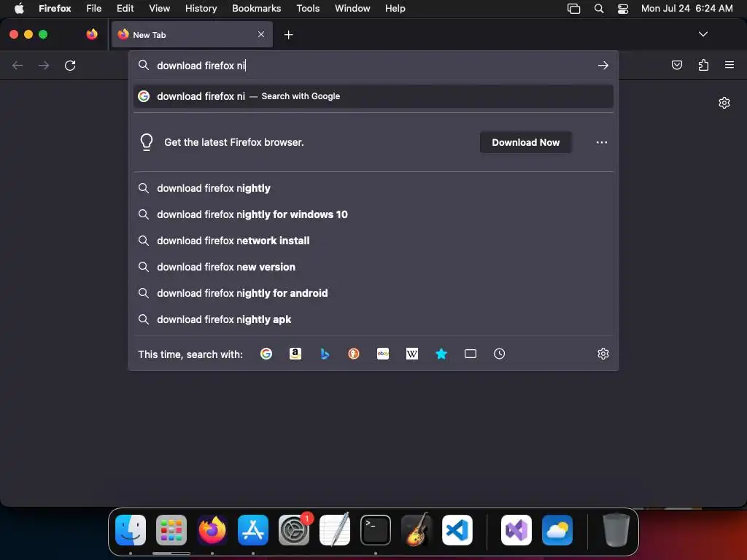List all tabs with the chevron
Image resolution: width=747 pixels, height=560 pixels.
pos(703,34)
